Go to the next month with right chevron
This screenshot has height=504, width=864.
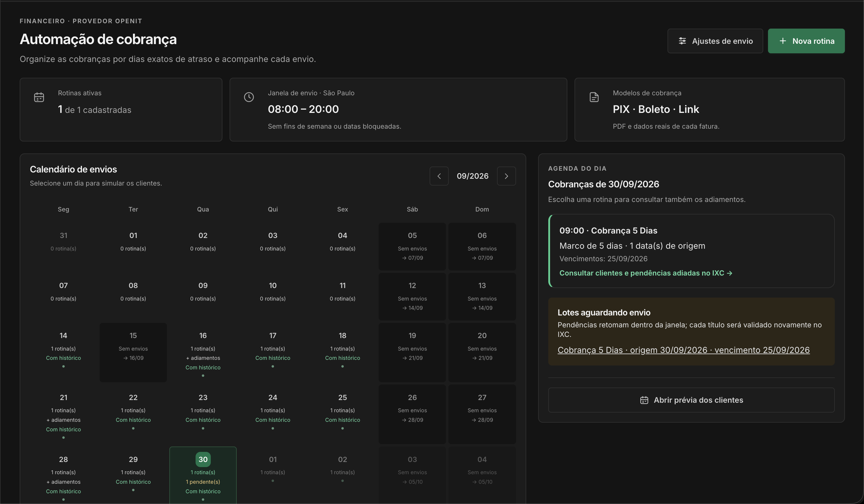[x=507, y=176]
